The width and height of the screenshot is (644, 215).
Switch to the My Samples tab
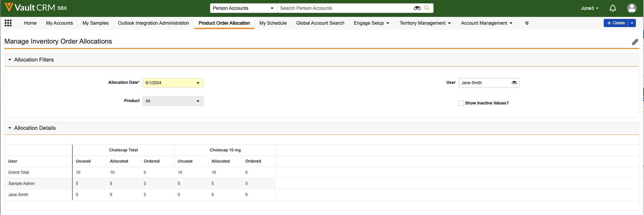point(95,23)
